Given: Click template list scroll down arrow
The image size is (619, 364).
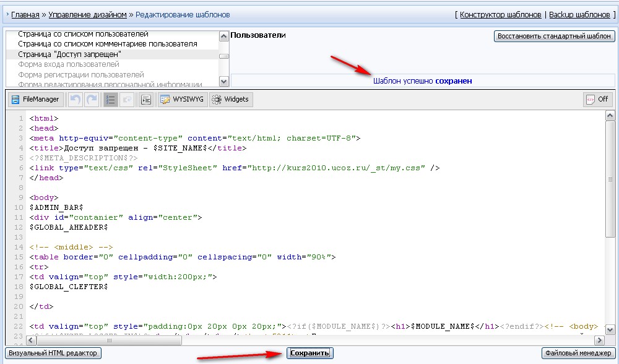Looking at the screenshot, I should point(224,82).
